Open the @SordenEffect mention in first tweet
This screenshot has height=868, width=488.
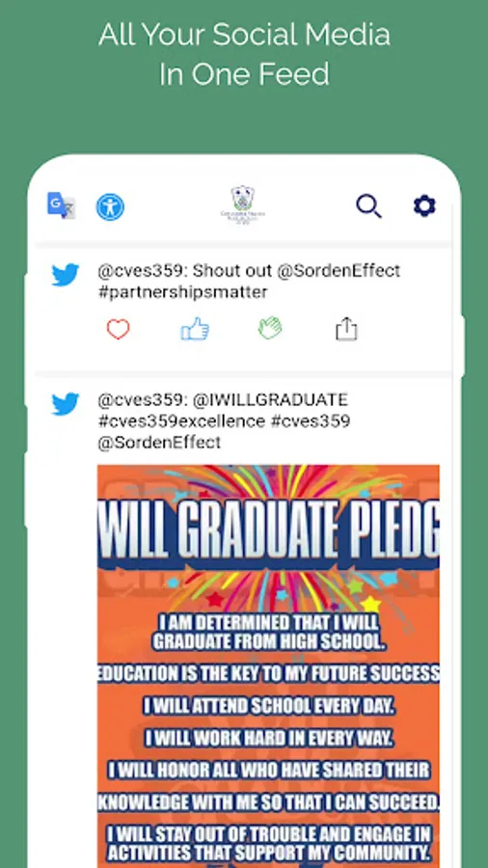click(x=339, y=271)
